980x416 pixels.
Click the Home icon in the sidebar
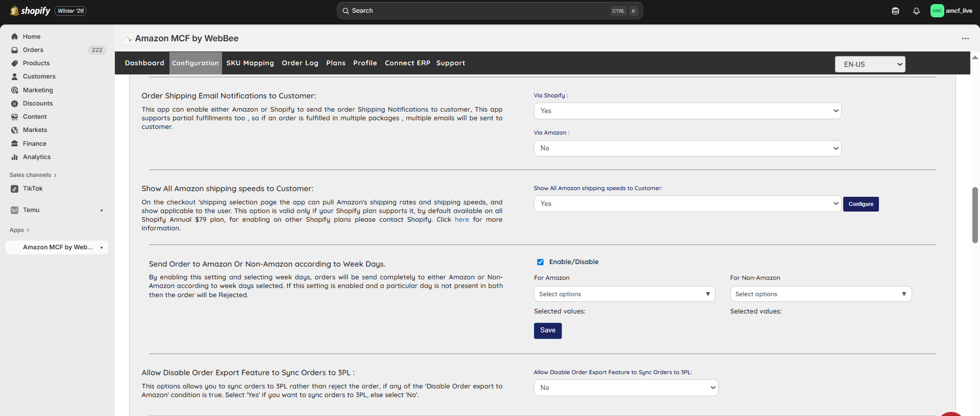click(14, 37)
